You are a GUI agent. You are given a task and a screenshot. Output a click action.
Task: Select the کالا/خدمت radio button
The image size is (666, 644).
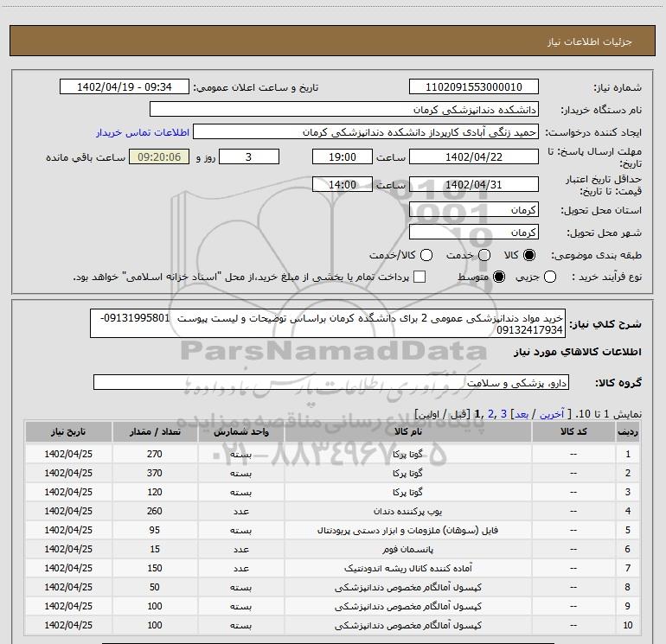click(426, 255)
